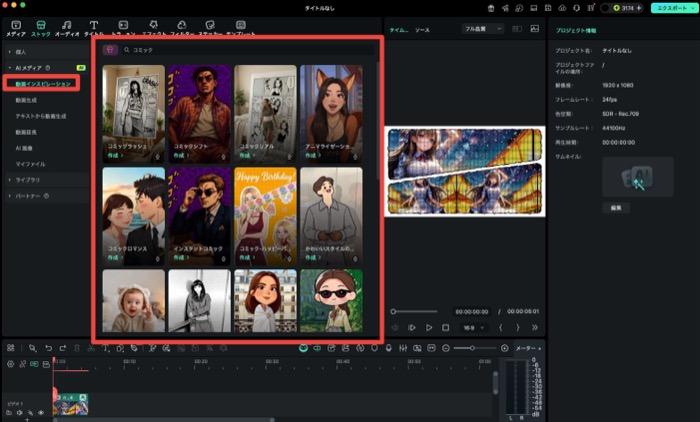Click the purple store icon beside search
The width and height of the screenshot is (700, 422).
click(x=110, y=50)
